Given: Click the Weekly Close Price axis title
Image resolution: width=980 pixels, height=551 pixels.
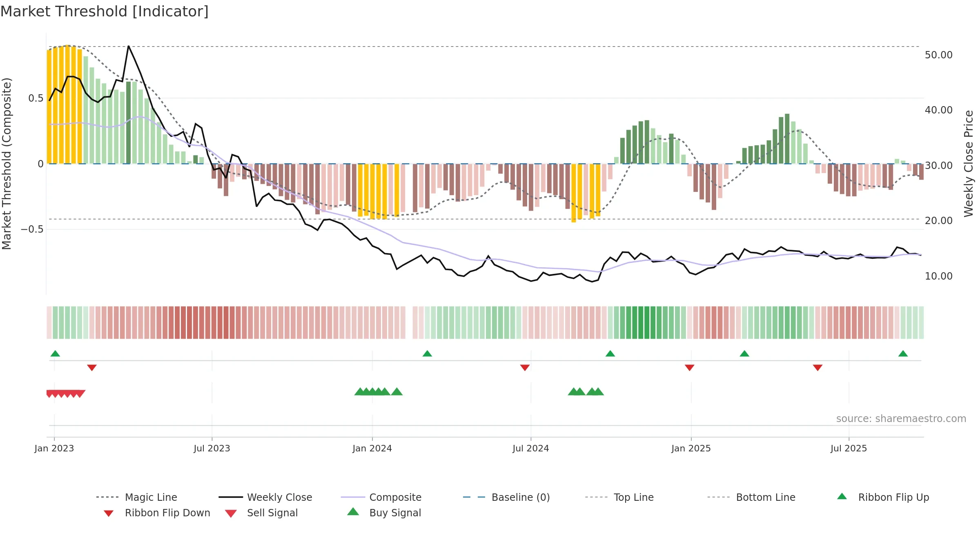Looking at the screenshot, I should point(969,163).
